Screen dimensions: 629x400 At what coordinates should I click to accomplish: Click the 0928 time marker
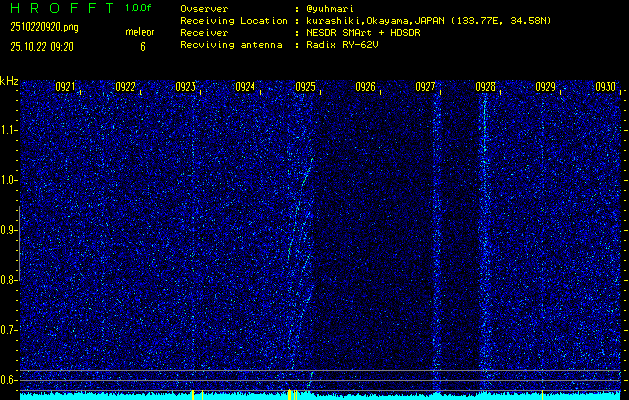click(x=485, y=87)
